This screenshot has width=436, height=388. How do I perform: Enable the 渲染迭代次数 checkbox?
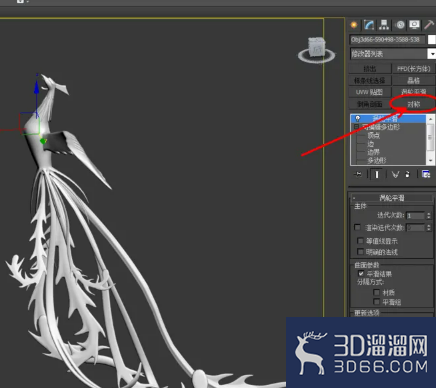357,227
